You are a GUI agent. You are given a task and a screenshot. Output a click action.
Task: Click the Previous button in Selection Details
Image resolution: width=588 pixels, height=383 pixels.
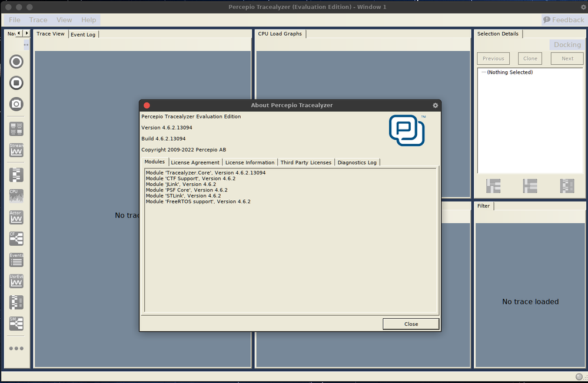click(x=493, y=58)
